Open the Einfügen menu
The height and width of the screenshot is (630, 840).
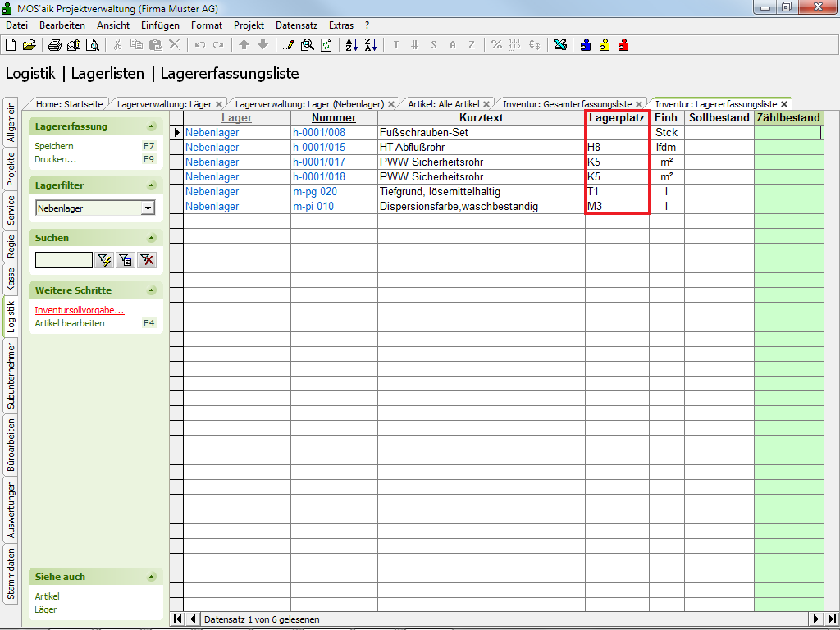point(160,25)
